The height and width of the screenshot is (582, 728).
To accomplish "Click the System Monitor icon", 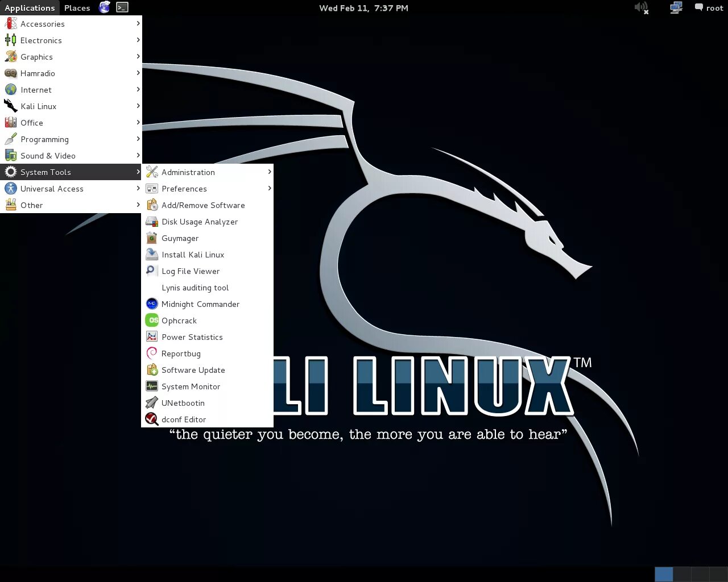I will click(x=152, y=386).
